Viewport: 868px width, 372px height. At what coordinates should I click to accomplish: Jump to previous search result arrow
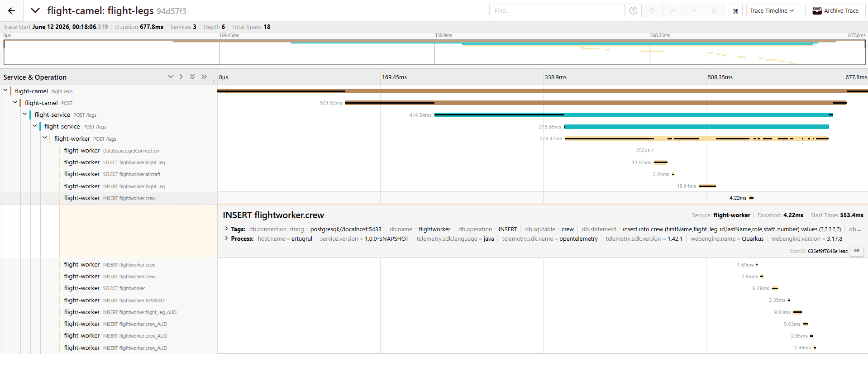point(672,10)
